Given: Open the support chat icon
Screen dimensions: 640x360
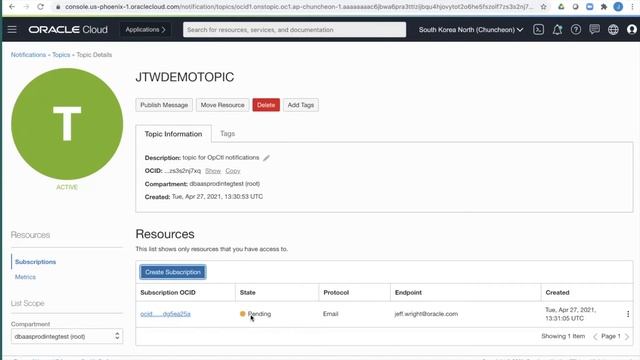Looking at the screenshot, I should (595, 29).
